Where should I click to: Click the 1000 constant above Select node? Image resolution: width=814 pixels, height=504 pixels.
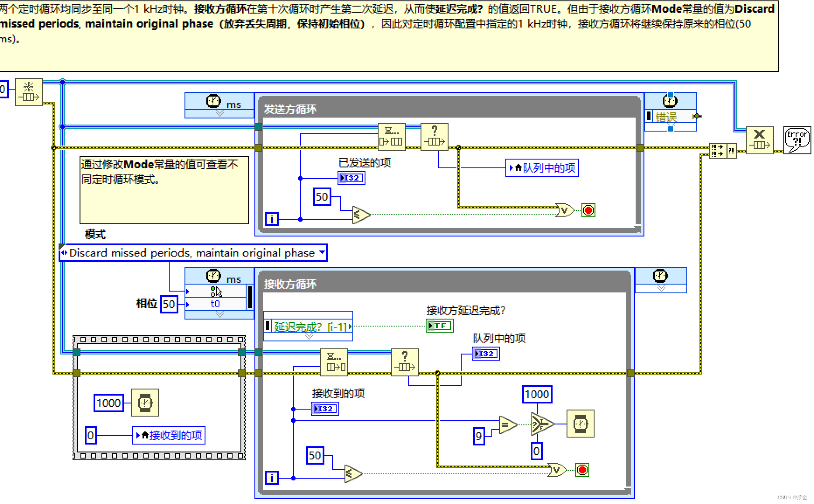(537, 394)
